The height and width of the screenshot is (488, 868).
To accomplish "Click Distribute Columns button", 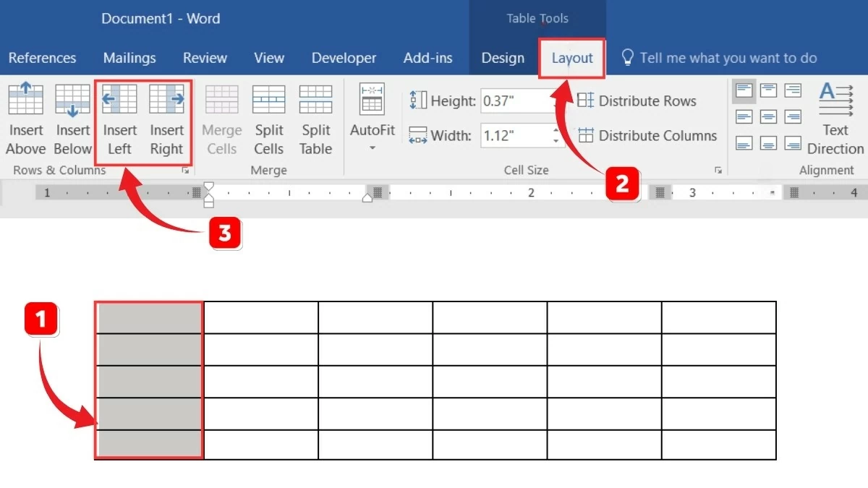I will click(647, 136).
